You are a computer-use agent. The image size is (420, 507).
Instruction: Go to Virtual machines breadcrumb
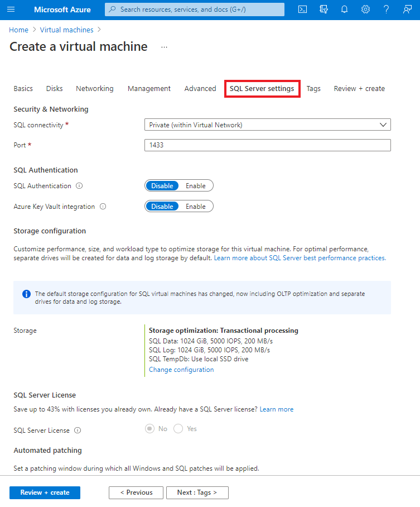tap(66, 30)
